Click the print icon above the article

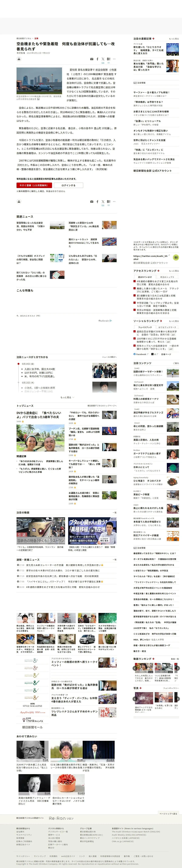click(x=19, y=59)
